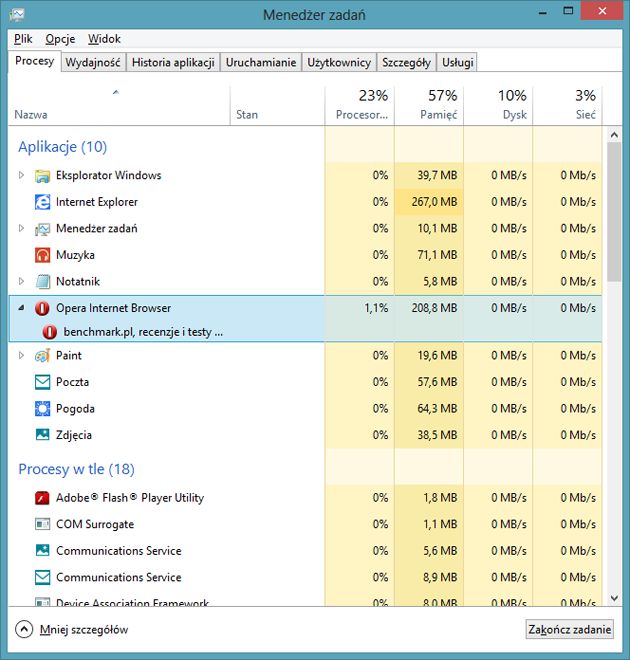
Task: Select the Internet Explorer process name
Action: [x=97, y=202]
